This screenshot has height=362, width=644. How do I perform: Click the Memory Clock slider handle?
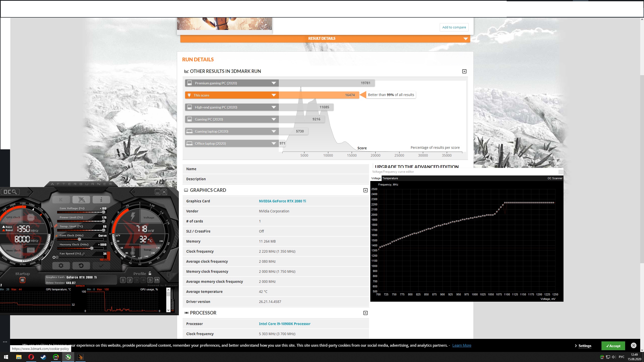pos(92,248)
